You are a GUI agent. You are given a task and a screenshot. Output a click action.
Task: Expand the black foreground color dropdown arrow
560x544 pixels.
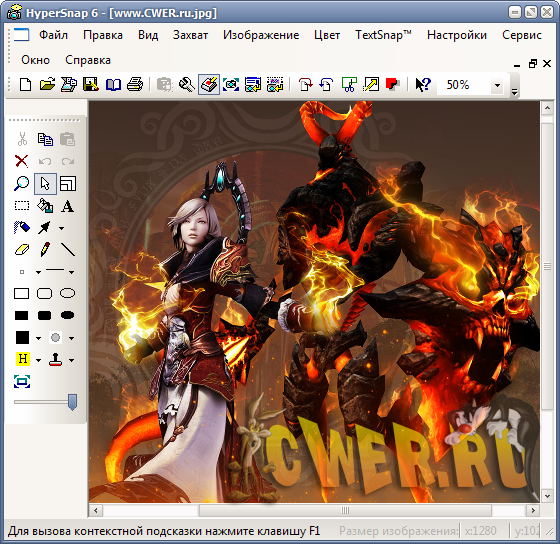pyautogui.click(x=38, y=338)
